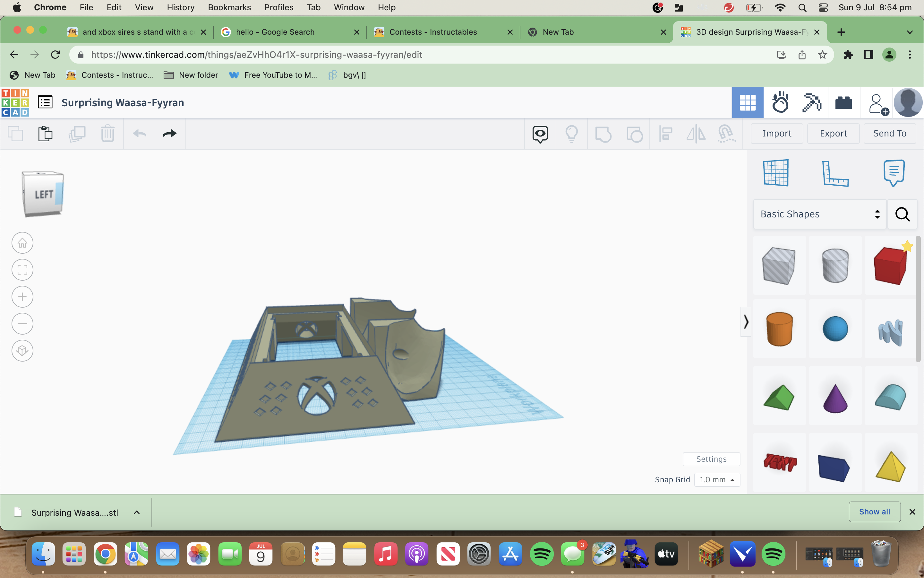
Task: Open the Snap Grid 1.0 mm dropdown
Action: (717, 480)
